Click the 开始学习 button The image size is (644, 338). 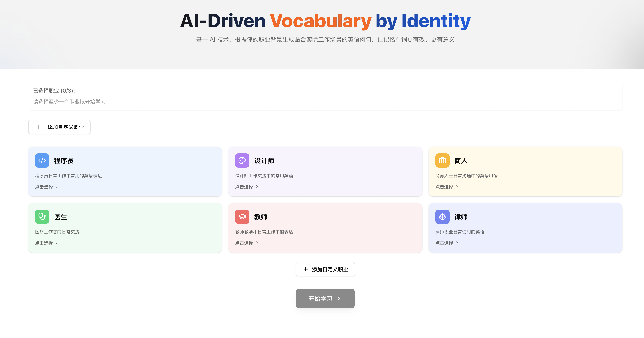click(x=325, y=298)
